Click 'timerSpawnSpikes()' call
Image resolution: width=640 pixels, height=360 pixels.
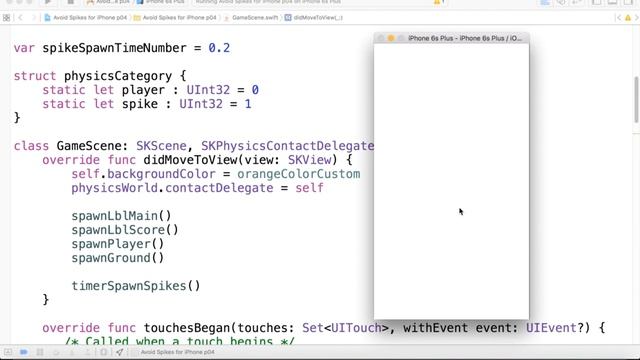[x=136, y=286]
